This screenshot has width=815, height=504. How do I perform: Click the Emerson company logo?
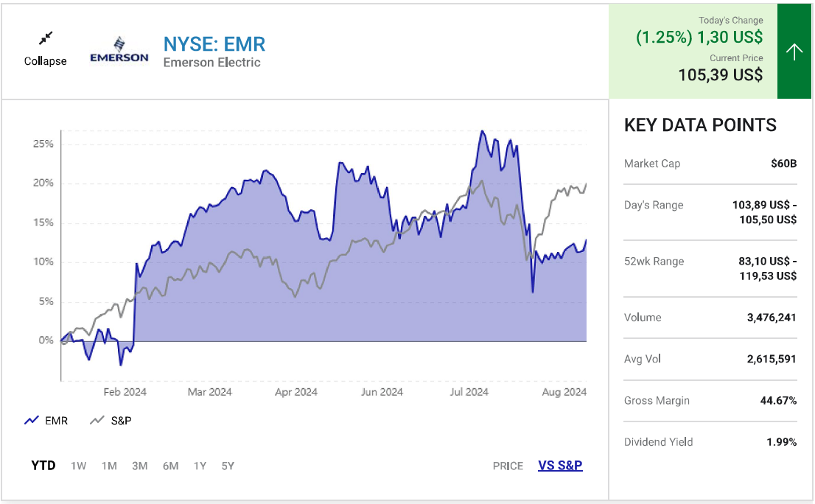click(x=119, y=50)
